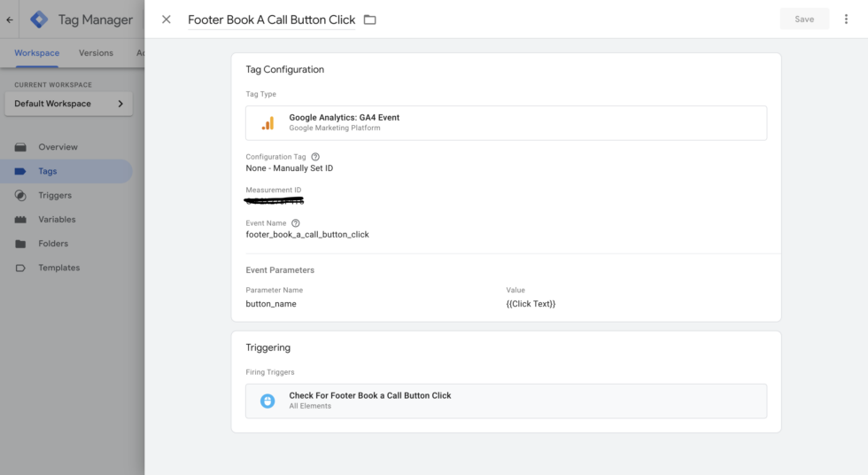Click the Save button
The image size is (868, 475).
click(x=803, y=19)
